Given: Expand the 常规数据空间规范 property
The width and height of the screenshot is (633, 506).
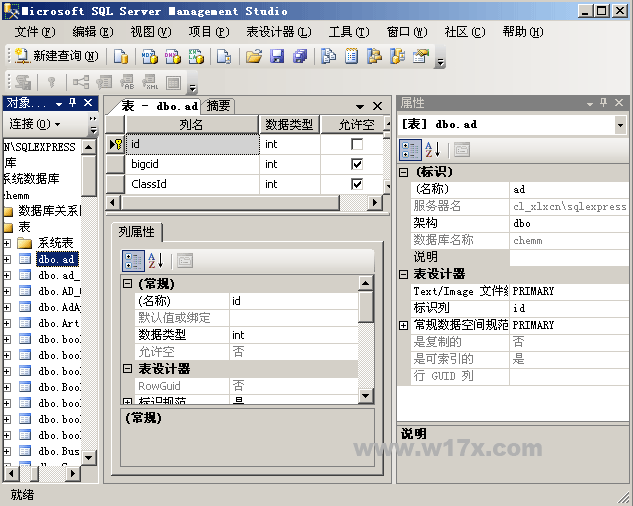Looking at the screenshot, I should click(x=403, y=325).
